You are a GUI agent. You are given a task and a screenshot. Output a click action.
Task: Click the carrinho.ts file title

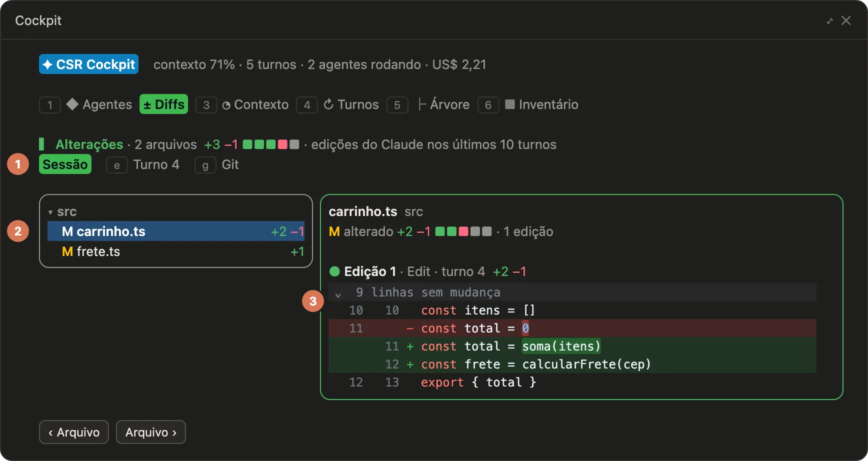coord(363,211)
